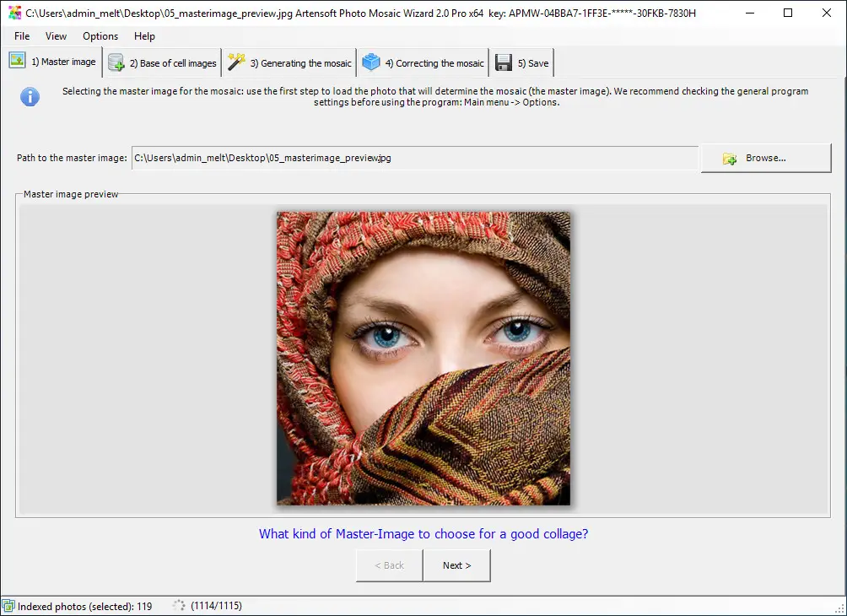Open the Help menu
847x616 pixels.
point(144,36)
